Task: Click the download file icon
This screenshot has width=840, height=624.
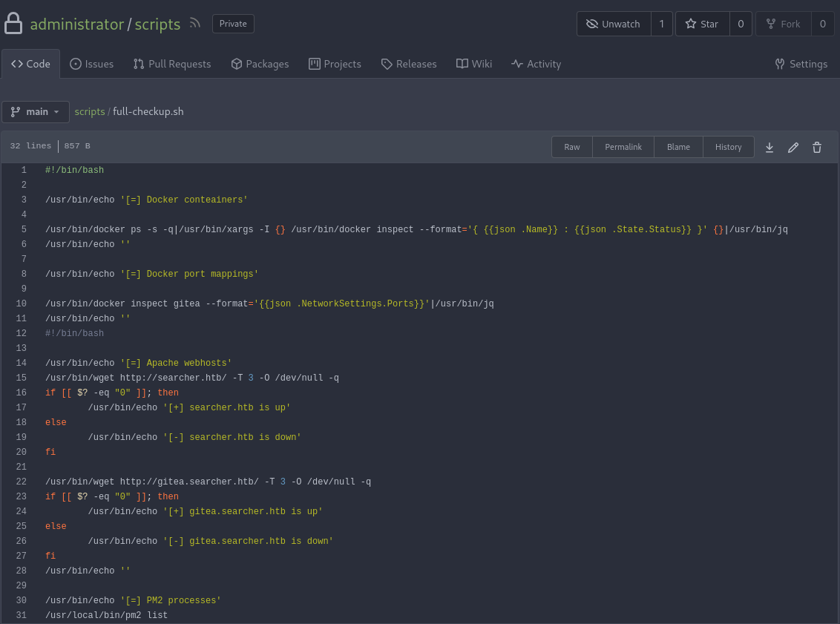Action: [x=770, y=148]
